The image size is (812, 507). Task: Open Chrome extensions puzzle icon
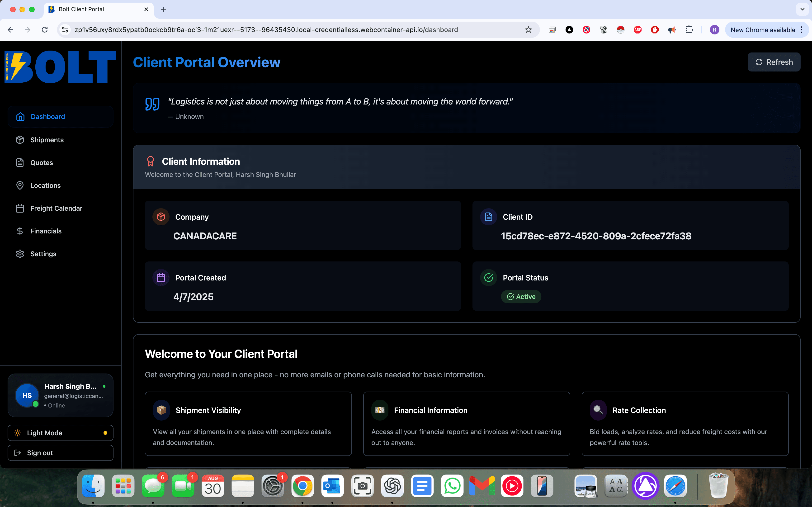[x=689, y=30]
